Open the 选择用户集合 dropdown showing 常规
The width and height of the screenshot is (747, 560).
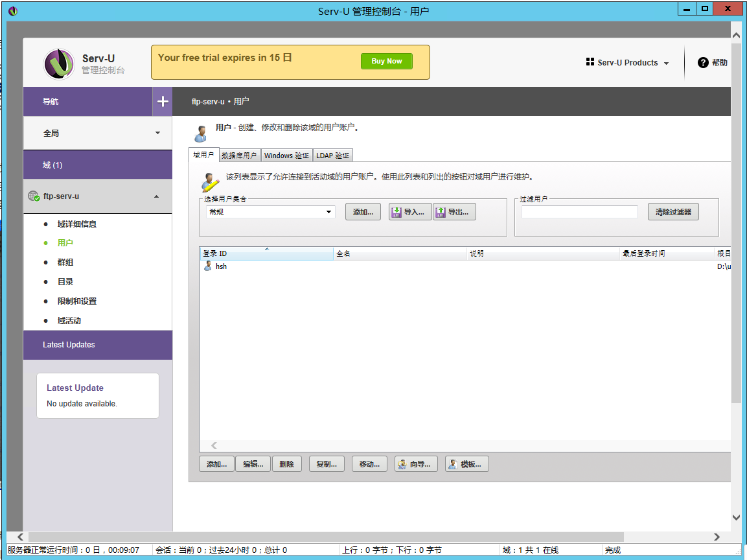(x=270, y=212)
